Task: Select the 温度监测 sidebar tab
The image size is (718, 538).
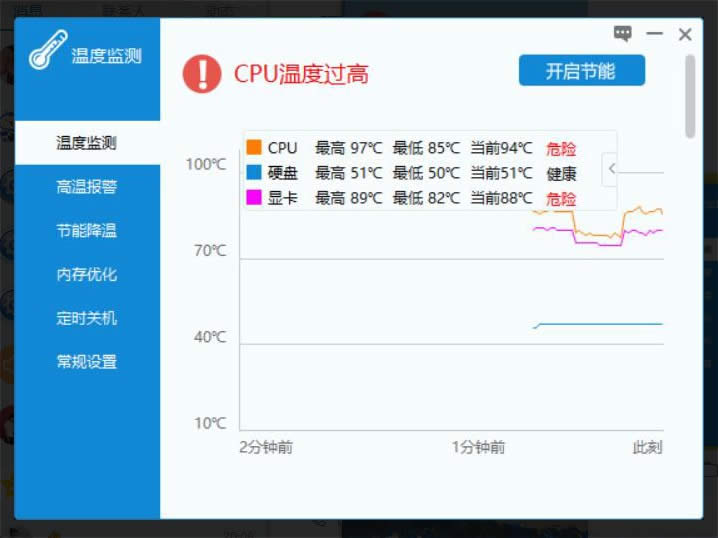Action: pyautogui.click(x=87, y=143)
